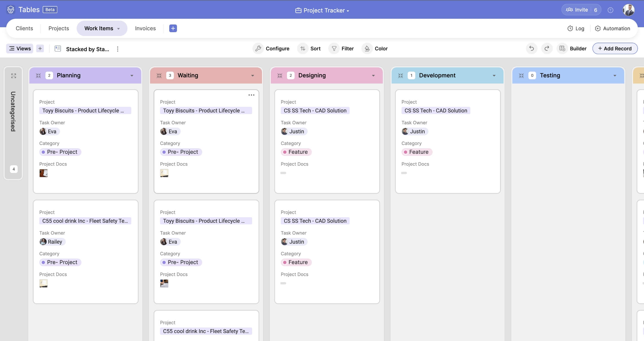The width and height of the screenshot is (644, 341).
Task: Open the Filter options icon
Action: click(334, 48)
